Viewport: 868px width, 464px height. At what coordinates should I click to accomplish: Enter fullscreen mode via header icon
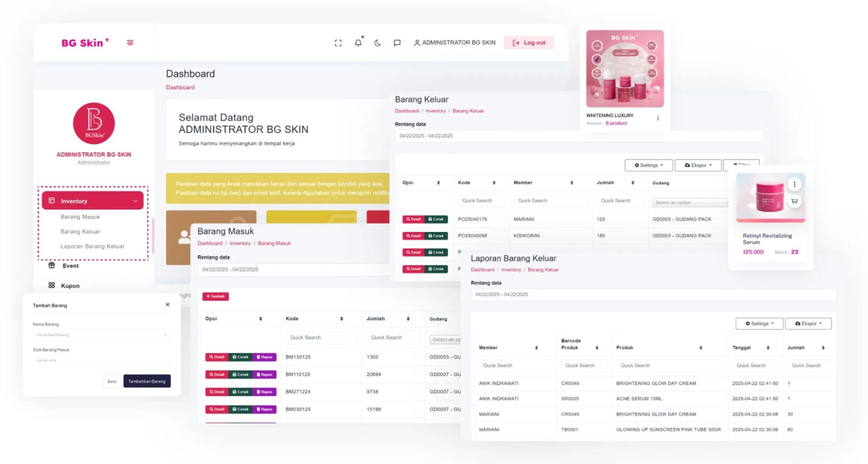pyautogui.click(x=338, y=43)
